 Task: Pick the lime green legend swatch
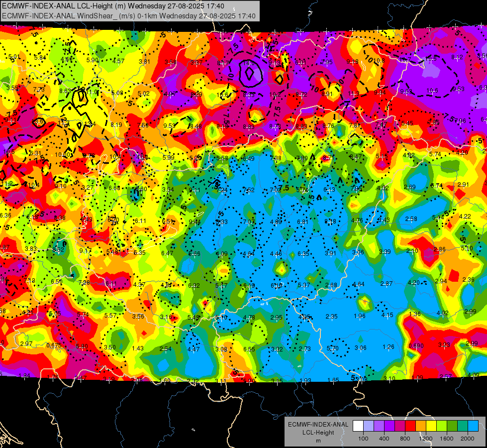(x=442, y=426)
